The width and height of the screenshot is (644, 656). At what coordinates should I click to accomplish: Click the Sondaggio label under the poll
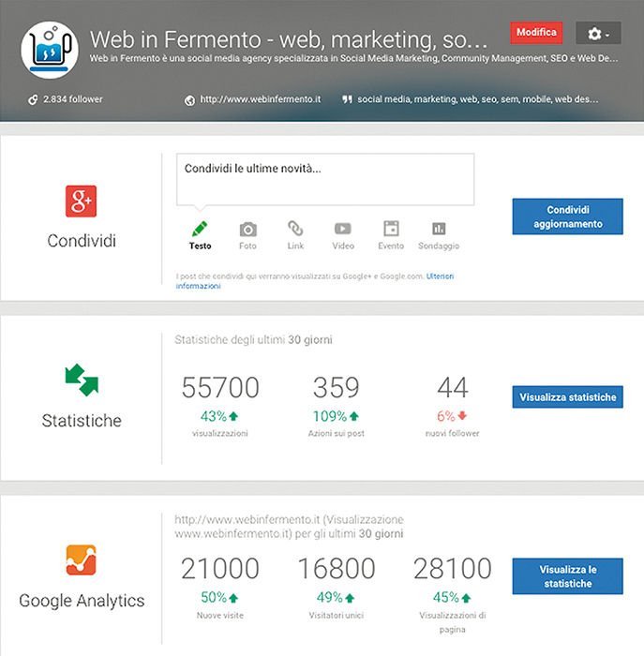pos(439,246)
